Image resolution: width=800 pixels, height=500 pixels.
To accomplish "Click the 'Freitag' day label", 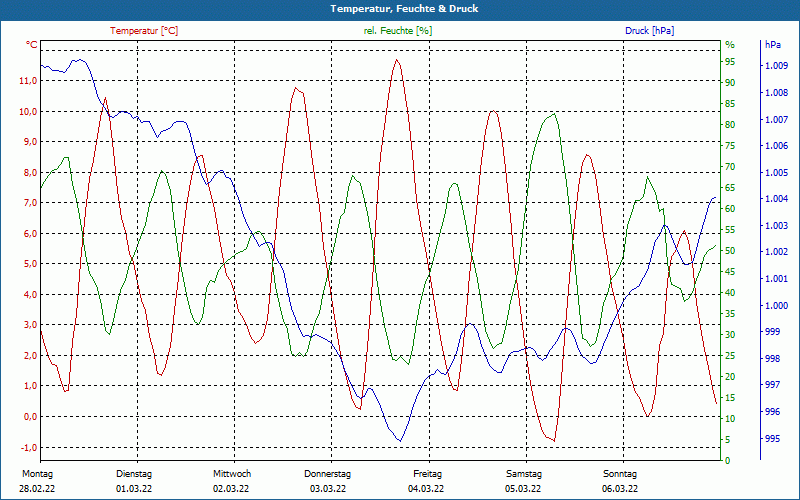I will click(x=428, y=474).
